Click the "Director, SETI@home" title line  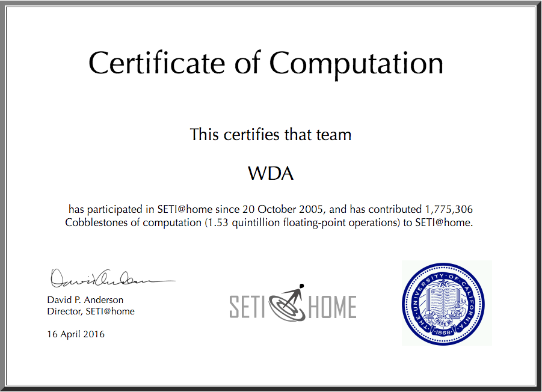point(91,311)
